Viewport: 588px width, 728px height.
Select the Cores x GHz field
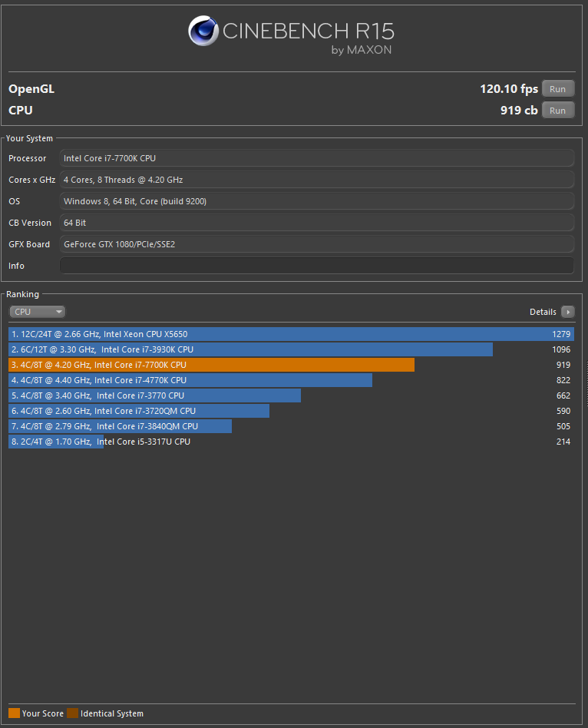[x=317, y=180]
